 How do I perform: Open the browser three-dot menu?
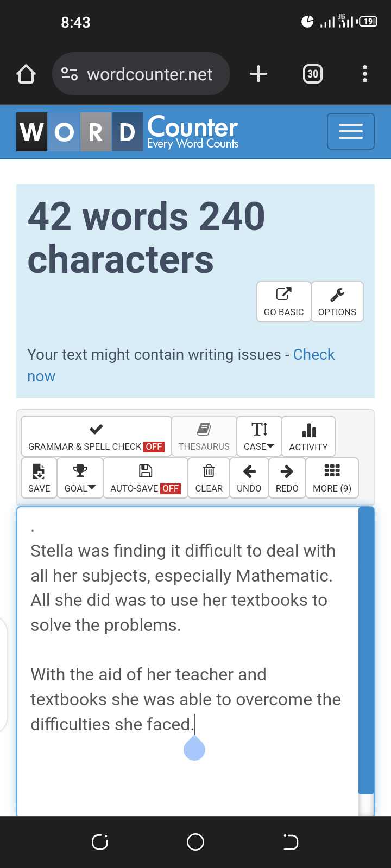click(365, 74)
